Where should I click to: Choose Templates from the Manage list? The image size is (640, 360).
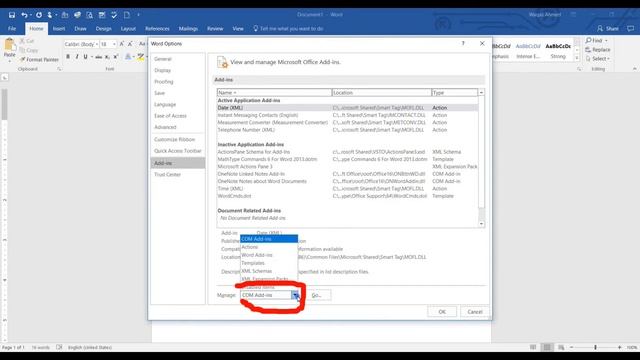pyautogui.click(x=269, y=263)
